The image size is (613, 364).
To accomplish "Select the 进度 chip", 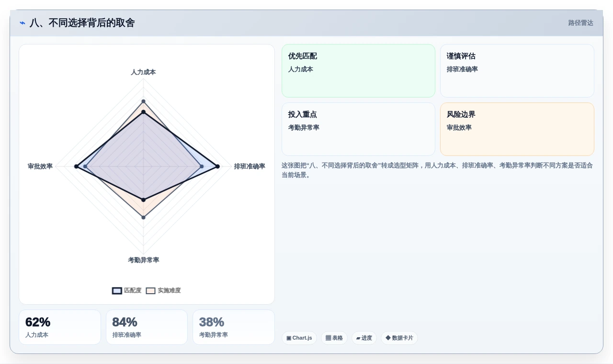I will tap(364, 338).
